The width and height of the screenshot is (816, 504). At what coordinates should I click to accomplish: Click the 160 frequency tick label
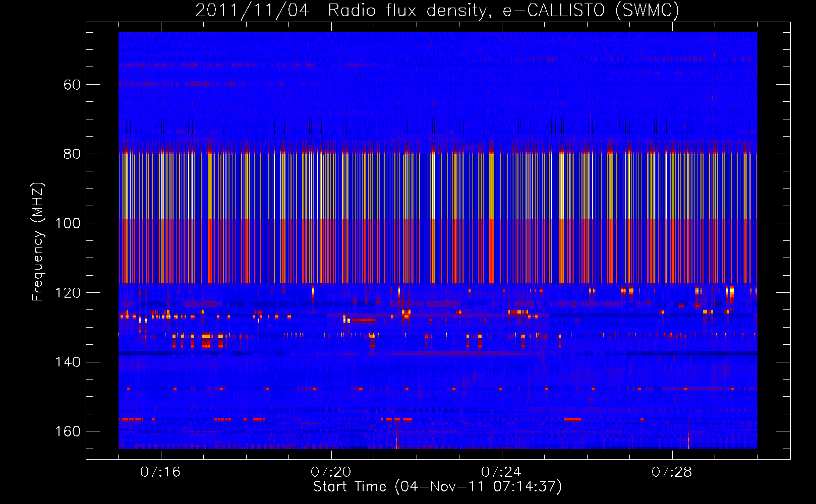click(x=68, y=431)
